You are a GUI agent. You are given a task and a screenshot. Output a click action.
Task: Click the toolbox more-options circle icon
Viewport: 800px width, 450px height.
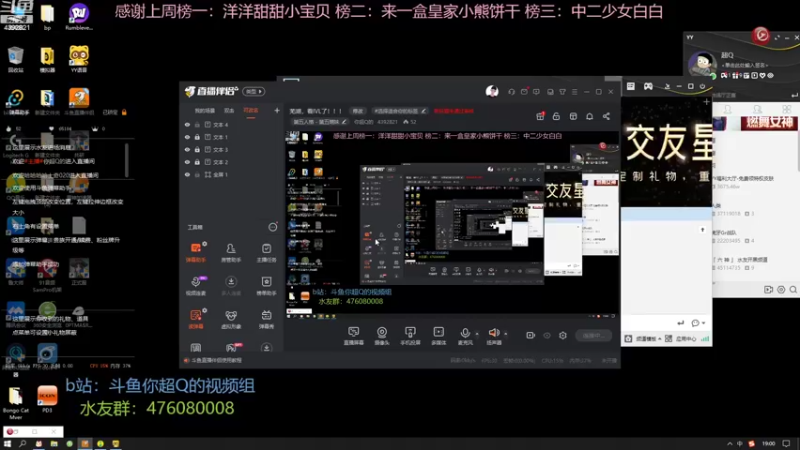[272, 227]
